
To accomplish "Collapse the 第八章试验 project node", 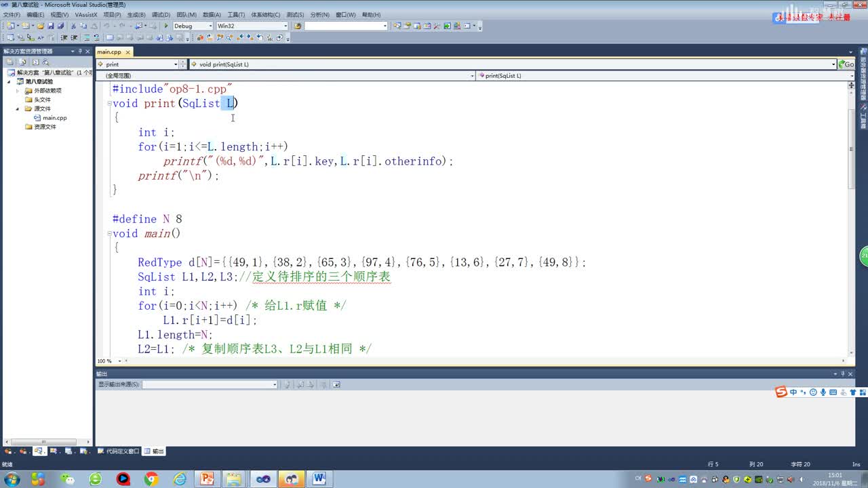I will pyautogui.click(x=10, y=81).
